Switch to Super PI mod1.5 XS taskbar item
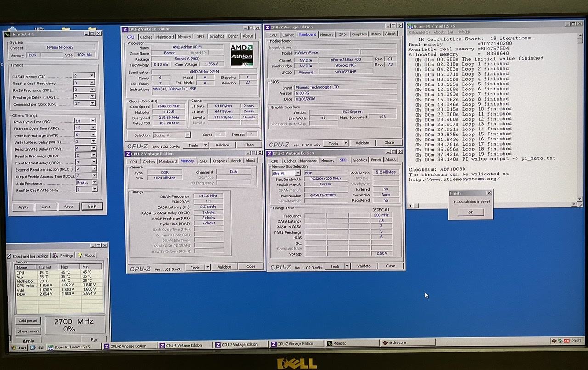The image size is (588, 370). coord(73,347)
